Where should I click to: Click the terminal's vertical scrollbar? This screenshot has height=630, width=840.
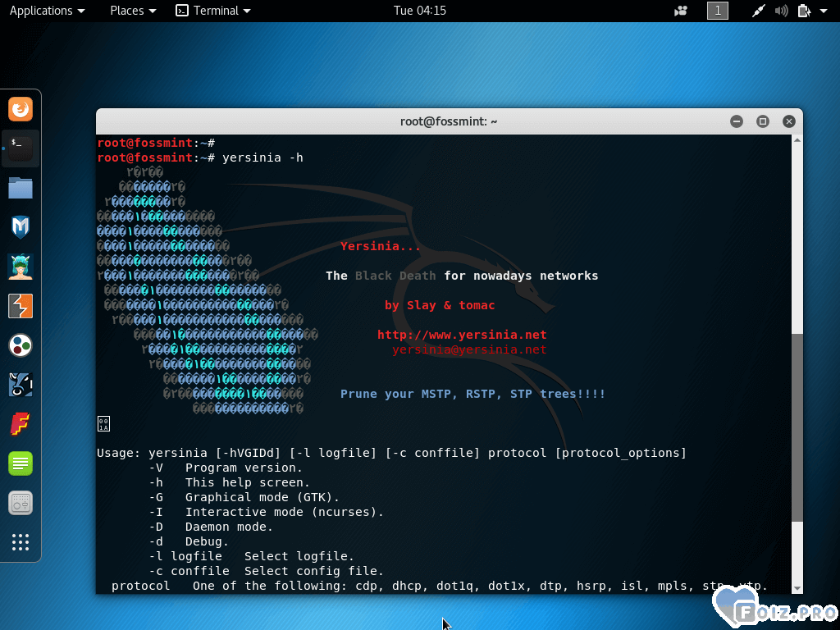(797, 427)
